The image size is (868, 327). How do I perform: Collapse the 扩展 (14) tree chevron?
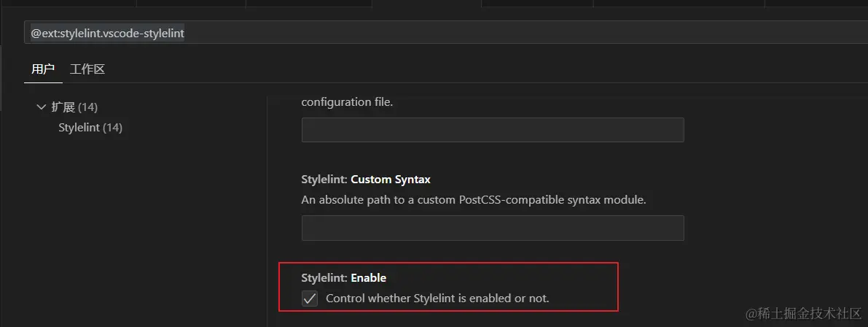point(41,107)
